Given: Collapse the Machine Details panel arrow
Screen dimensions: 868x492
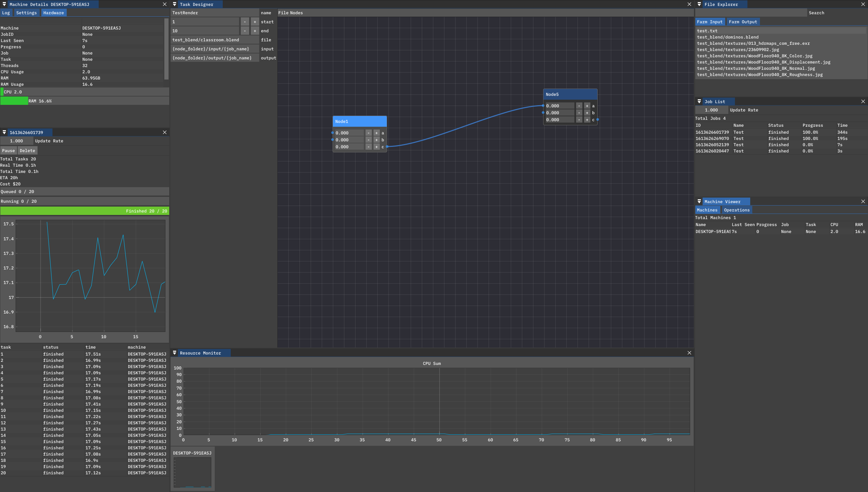Looking at the screenshot, I should point(5,4).
